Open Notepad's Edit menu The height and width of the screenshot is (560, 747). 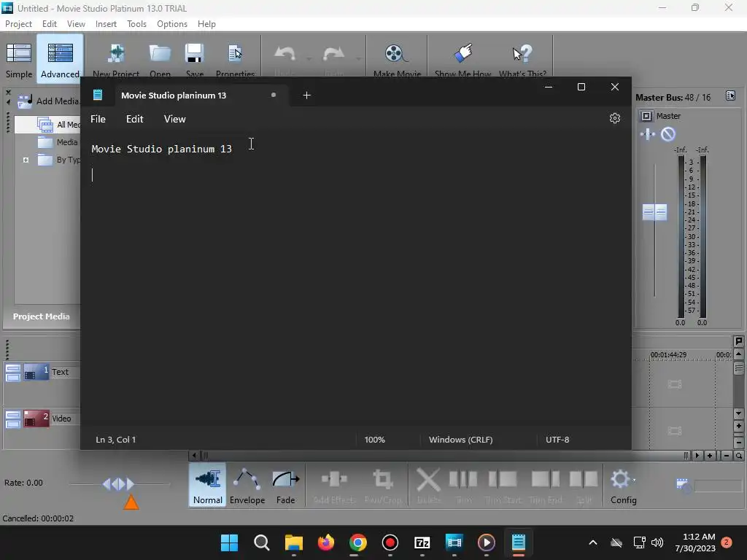tap(135, 119)
